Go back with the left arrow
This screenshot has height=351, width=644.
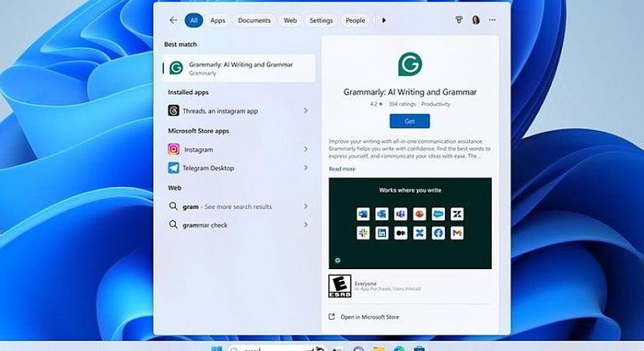[173, 20]
